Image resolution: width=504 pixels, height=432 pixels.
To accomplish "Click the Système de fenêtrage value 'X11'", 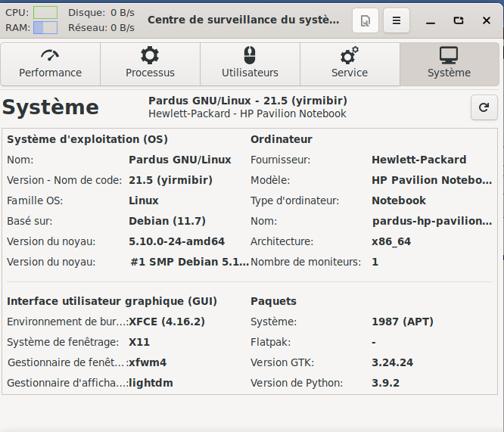I will tap(139, 342).
